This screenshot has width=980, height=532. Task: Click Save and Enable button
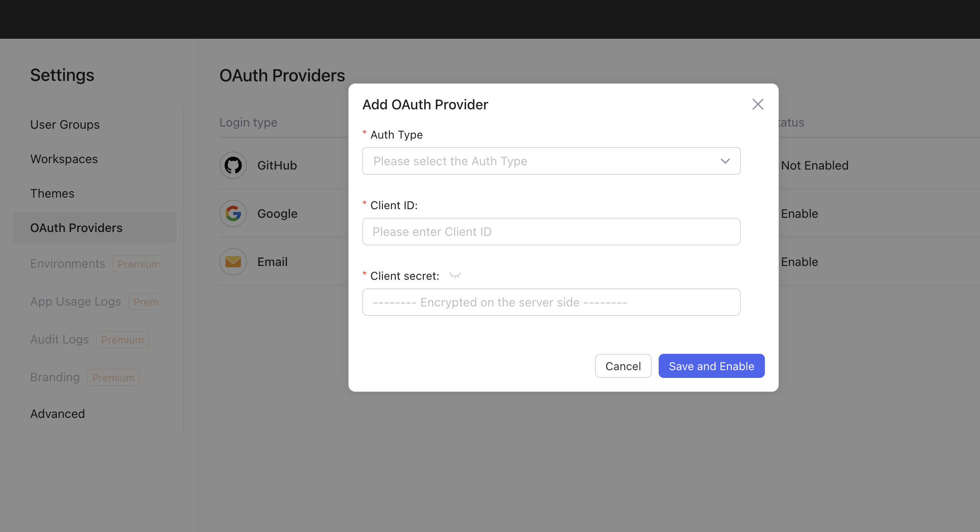[711, 366]
